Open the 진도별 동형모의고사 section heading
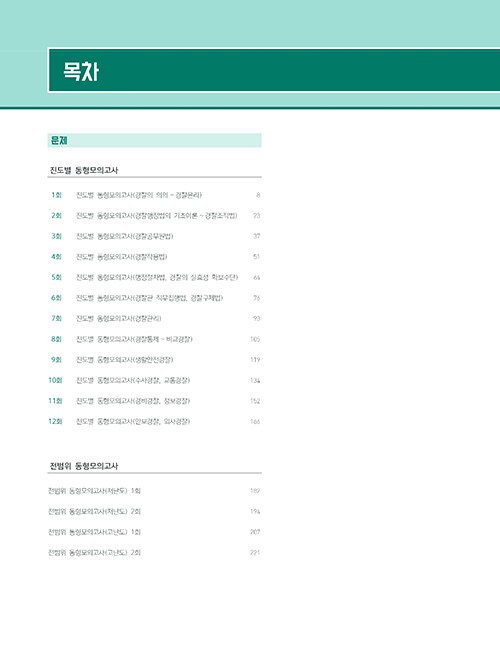This screenshot has width=500, height=667. 84,170
